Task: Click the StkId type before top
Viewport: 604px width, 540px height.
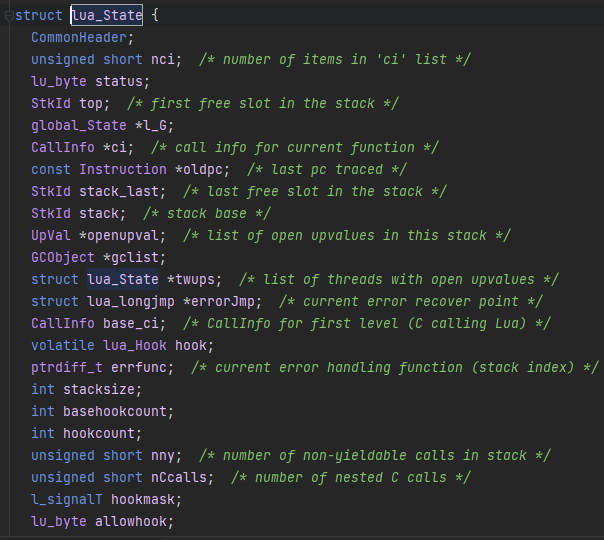Action: 51,104
